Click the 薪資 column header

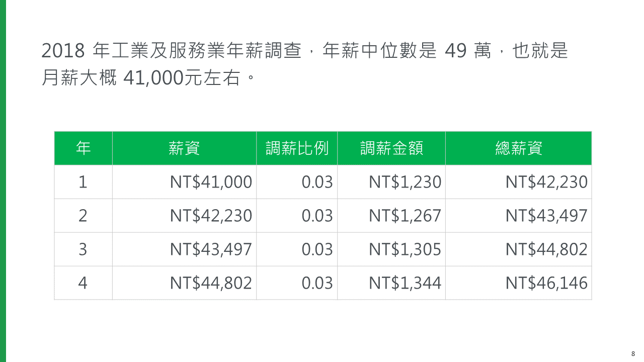(x=184, y=148)
